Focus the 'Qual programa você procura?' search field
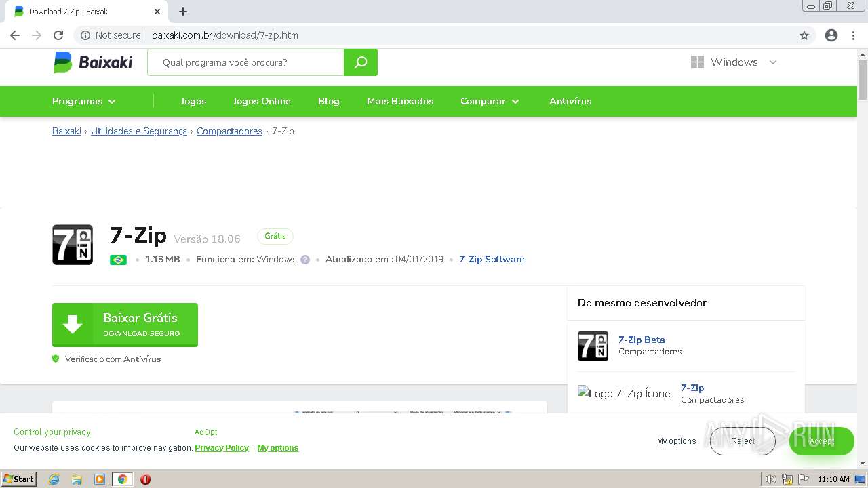The image size is (868, 488). (x=245, y=62)
